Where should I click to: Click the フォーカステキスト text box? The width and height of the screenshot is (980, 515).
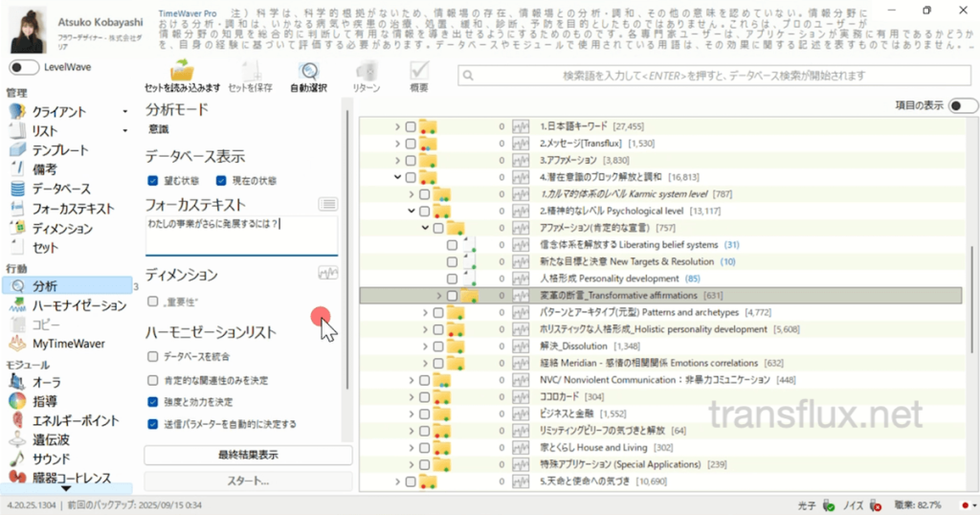242,235
